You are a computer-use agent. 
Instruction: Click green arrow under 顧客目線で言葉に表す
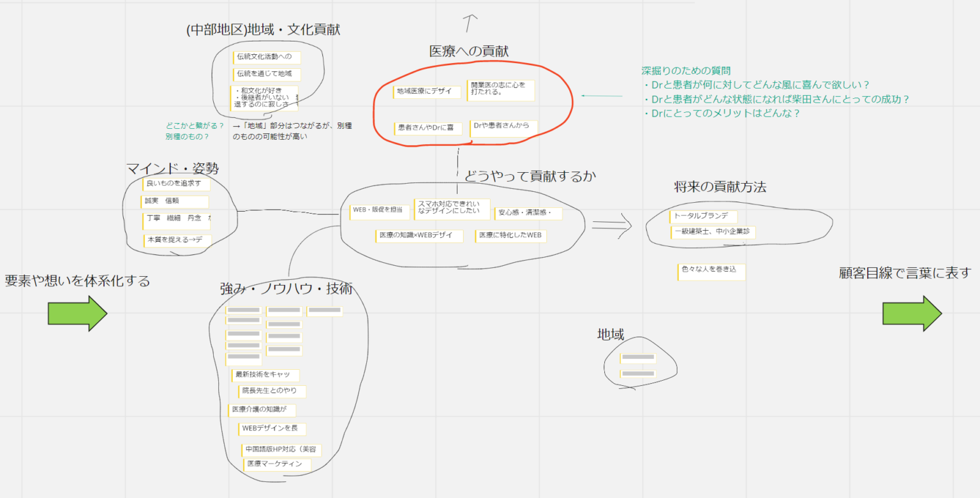pos(912,313)
